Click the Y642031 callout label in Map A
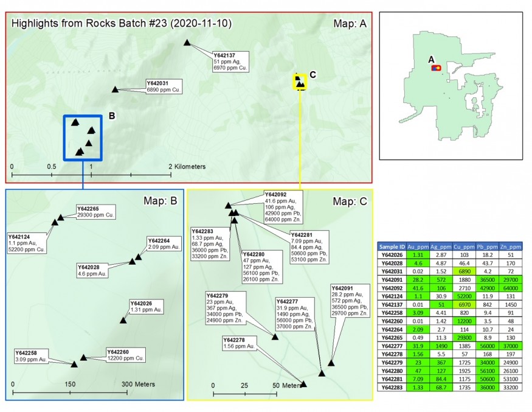The image size is (532, 412). [164, 86]
